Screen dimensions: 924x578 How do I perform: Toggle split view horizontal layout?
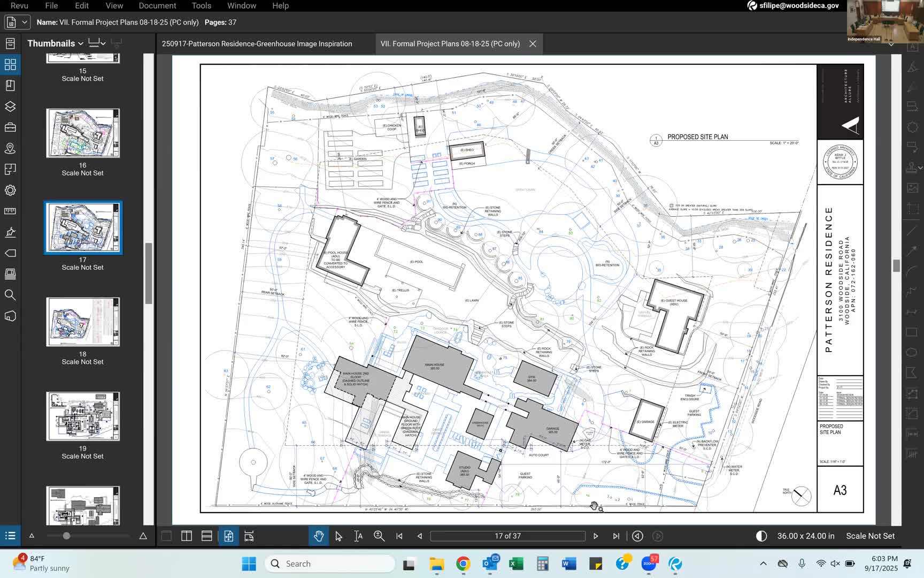(207, 536)
